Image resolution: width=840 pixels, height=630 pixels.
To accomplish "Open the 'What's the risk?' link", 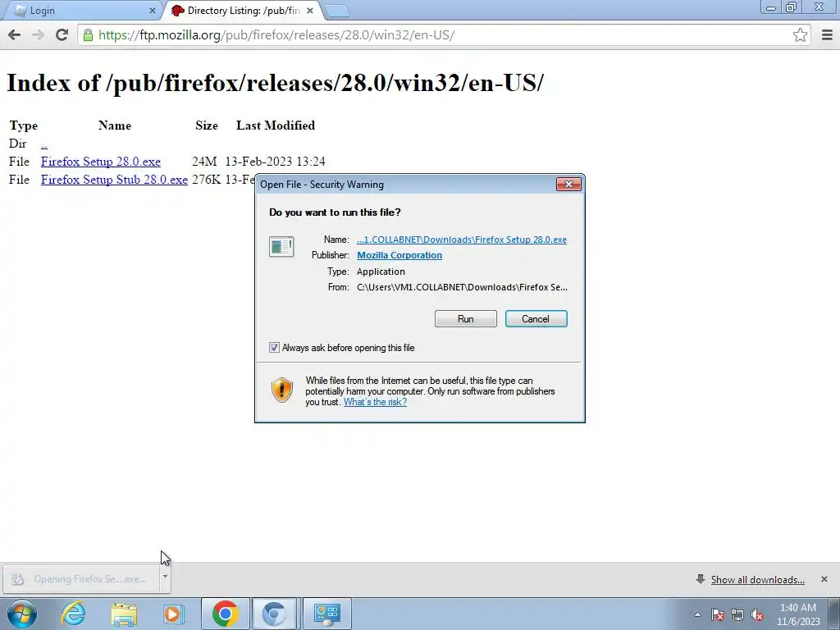I will coord(375,402).
